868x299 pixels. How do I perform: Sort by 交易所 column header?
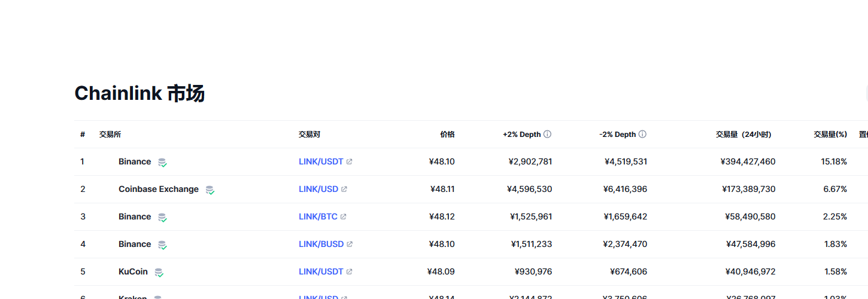click(x=110, y=135)
